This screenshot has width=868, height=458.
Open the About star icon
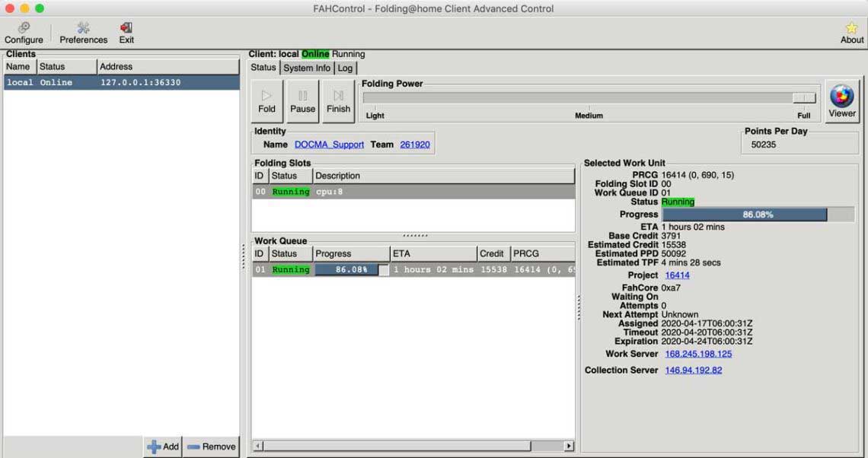click(851, 33)
